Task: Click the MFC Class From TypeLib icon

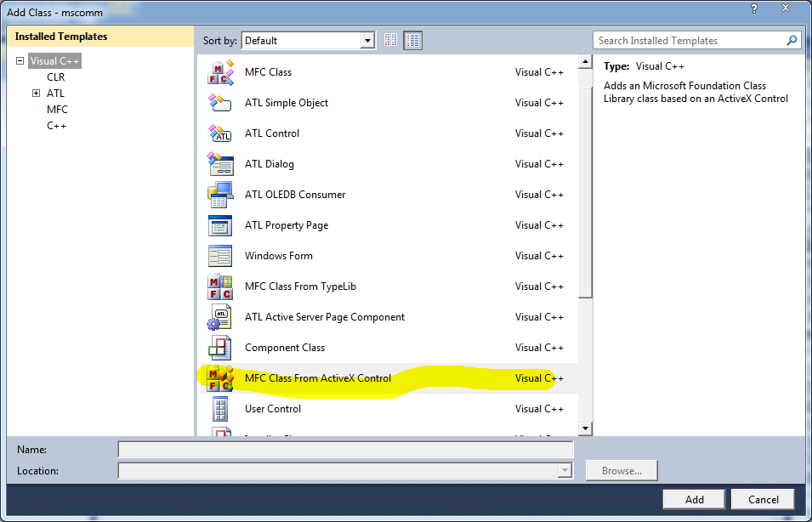Action: (220, 287)
